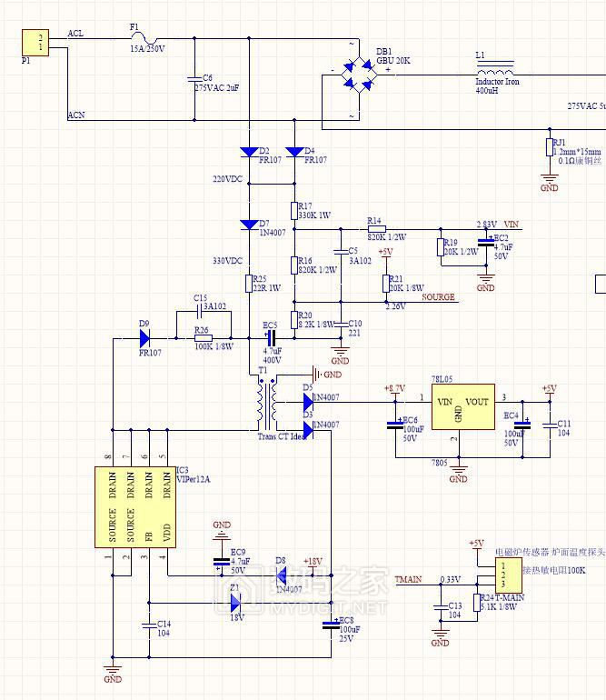Select the EC8 100uF electrolytic capacitor
The width and height of the screenshot is (606, 700).
(330, 624)
